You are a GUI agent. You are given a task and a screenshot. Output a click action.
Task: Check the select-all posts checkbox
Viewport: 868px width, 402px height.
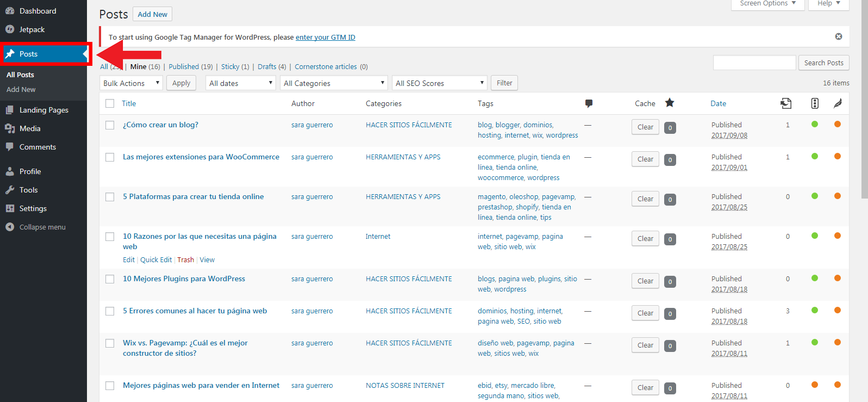pos(110,103)
